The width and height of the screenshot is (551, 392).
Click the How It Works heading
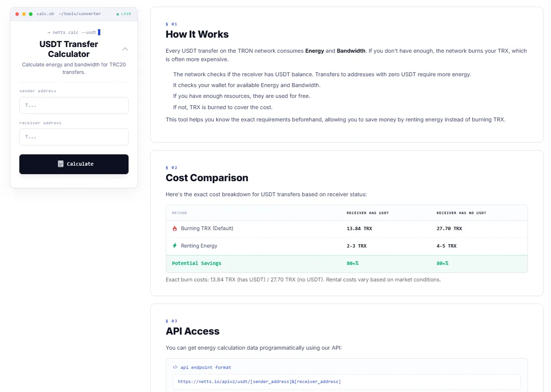[x=197, y=34]
